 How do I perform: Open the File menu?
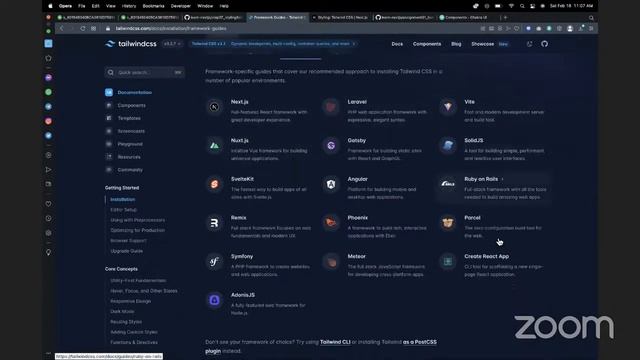pos(82,6)
